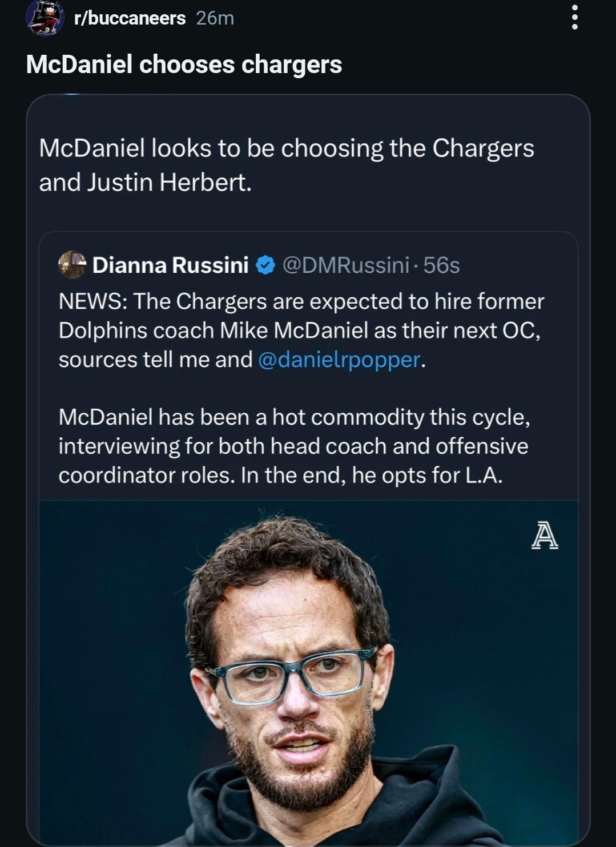Click the 'In the end, he opts for L.A.' line
Screen dimensions: 616x847
(371, 475)
